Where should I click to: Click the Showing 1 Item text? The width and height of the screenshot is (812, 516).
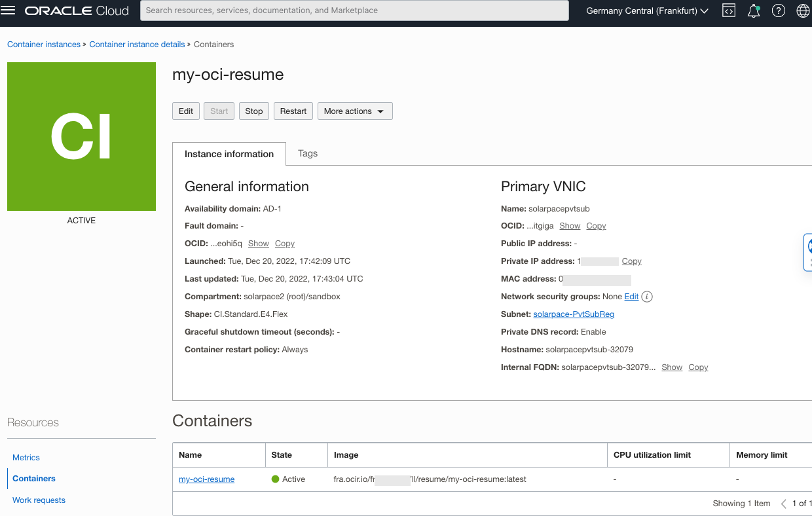(741, 504)
